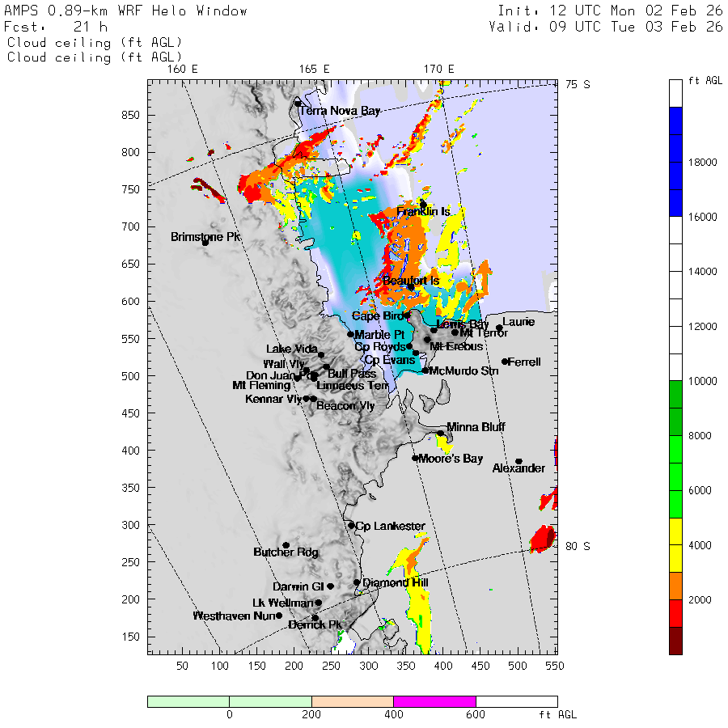The width and height of the screenshot is (728, 728).
Task: Select the Terra Nova Bay marker dot
Action: click(298, 104)
